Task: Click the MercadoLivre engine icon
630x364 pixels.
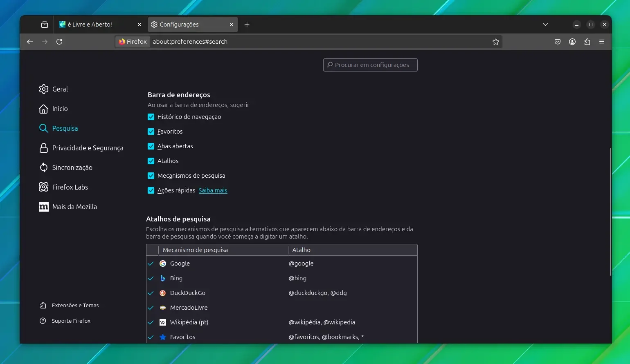Action: click(163, 308)
